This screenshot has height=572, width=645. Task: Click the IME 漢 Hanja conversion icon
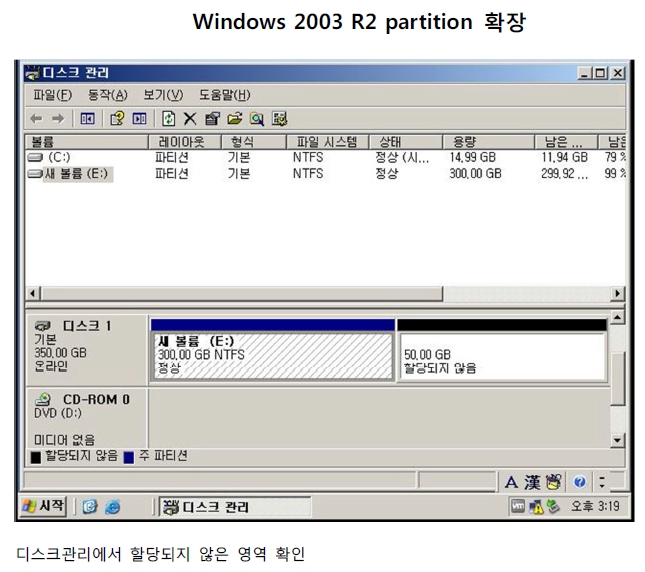532,482
